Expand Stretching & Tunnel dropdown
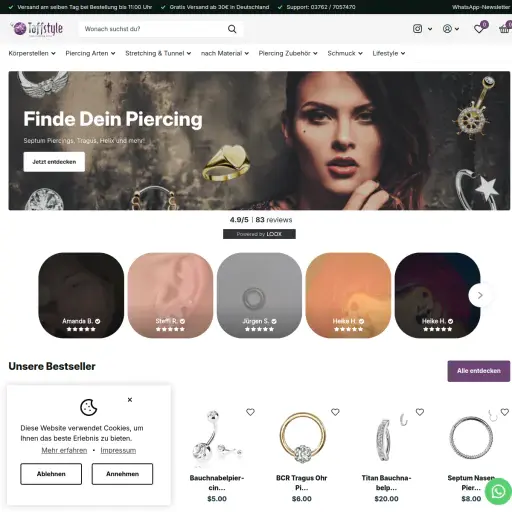 pyautogui.click(x=158, y=53)
